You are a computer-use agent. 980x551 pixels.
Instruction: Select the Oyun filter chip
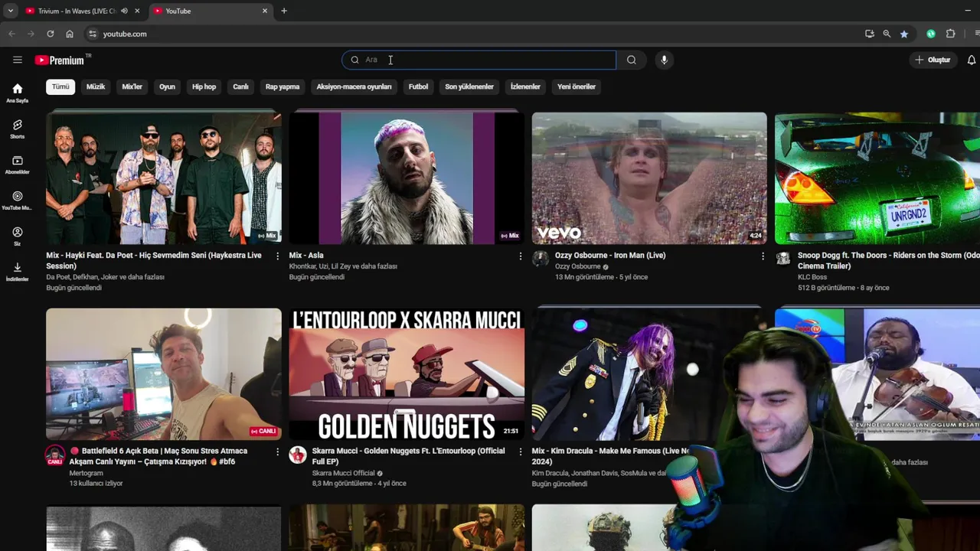pos(167,86)
